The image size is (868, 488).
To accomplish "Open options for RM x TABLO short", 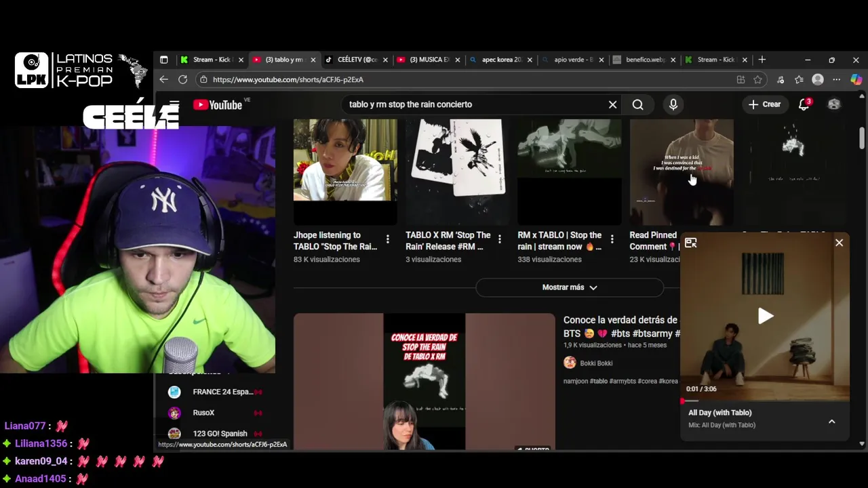I will (x=612, y=239).
